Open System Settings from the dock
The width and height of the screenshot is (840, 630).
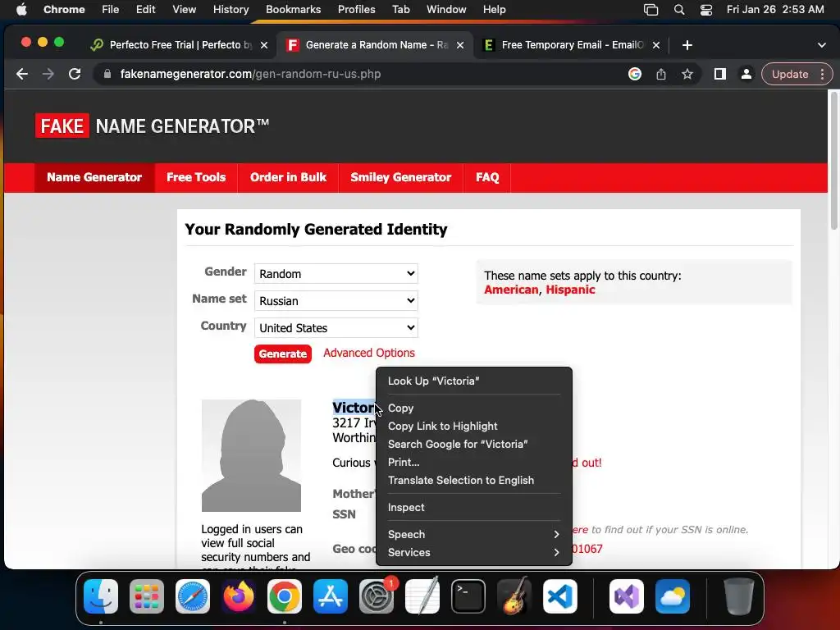tap(377, 596)
